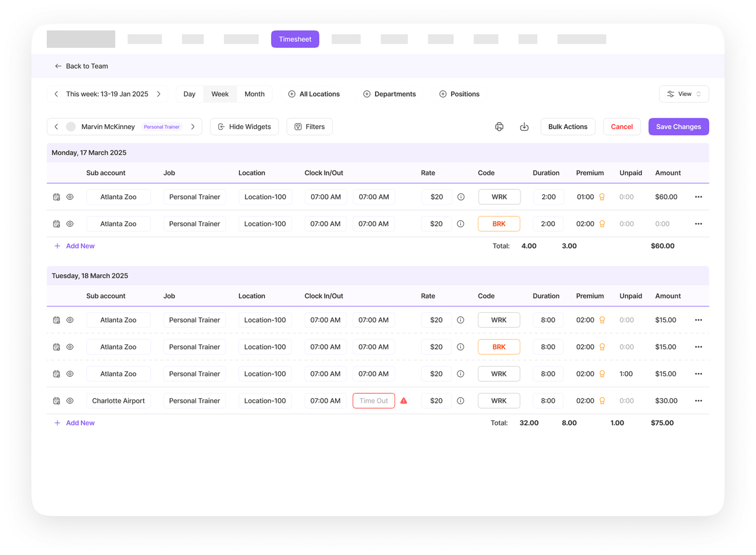Toggle eye icon on Monday's first Atlanta Zoo row
This screenshot has height=555, width=756.
point(70,197)
